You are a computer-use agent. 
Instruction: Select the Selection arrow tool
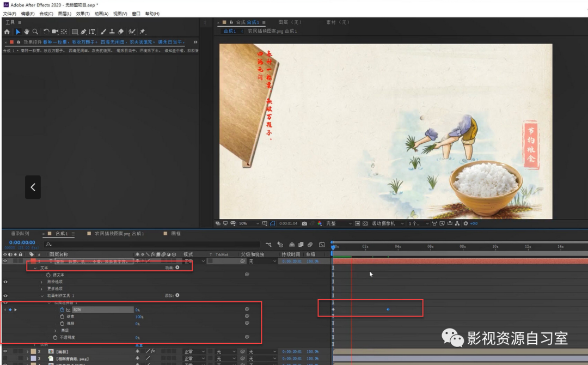click(x=17, y=32)
